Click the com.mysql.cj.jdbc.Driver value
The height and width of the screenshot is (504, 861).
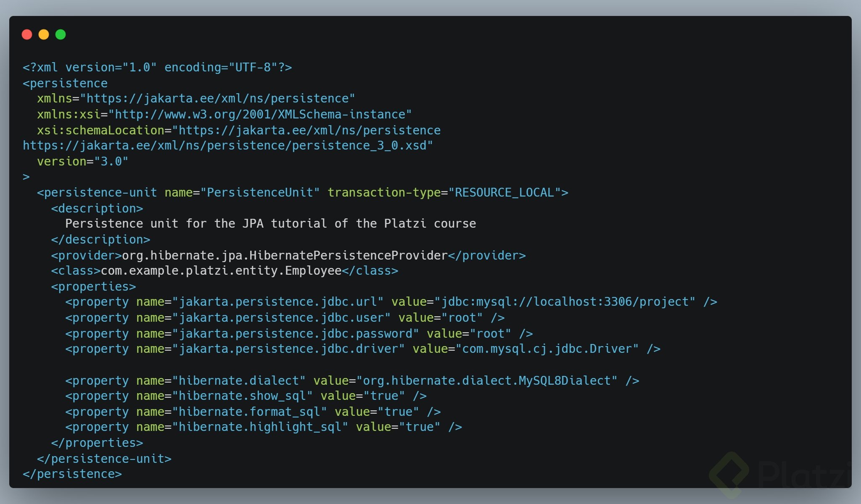[x=547, y=349]
